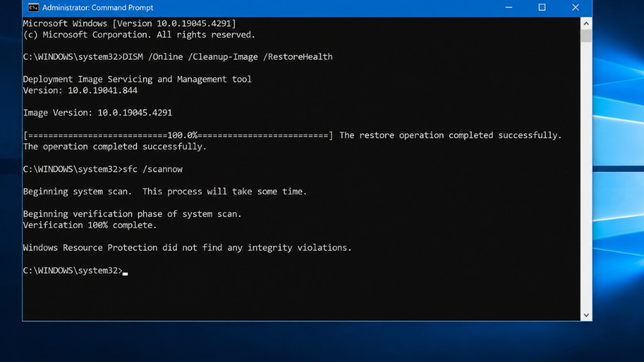Maximize the Command Prompt window
The width and height of the screenshot is (644, 362).
pos(542,7)
